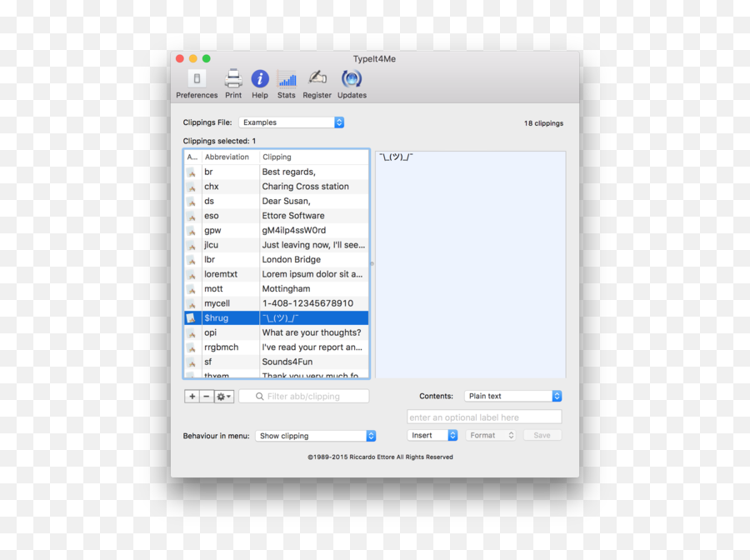Add a new clipping with plus button
The image size is (750, 560).
point(192,397)
